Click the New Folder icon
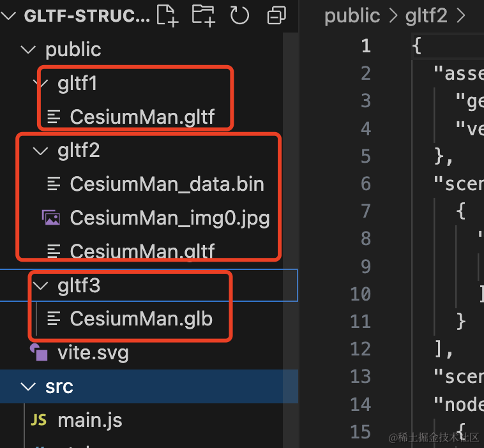484x448 pixels. tap(204, 15)
